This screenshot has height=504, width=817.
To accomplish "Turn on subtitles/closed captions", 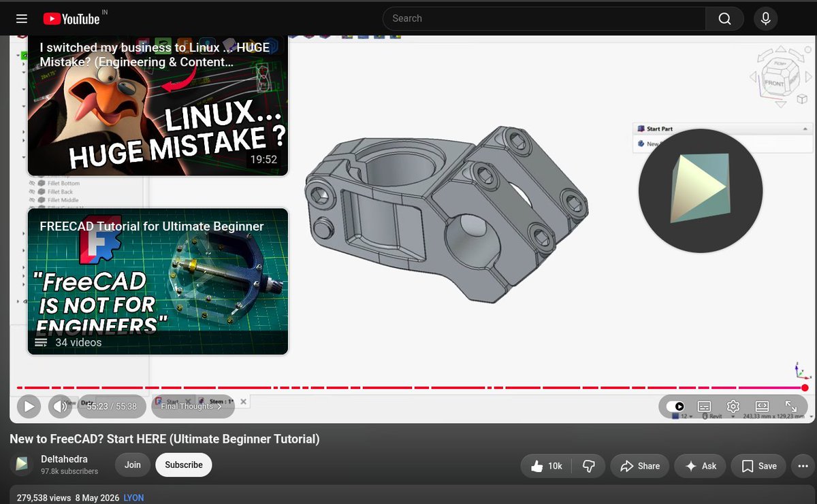I will pos(705,407).
